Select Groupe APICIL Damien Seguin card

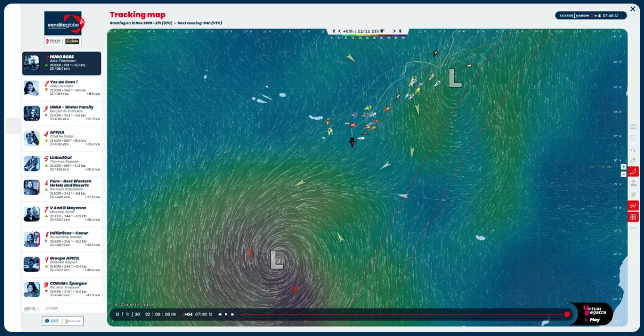click(61, 265)
